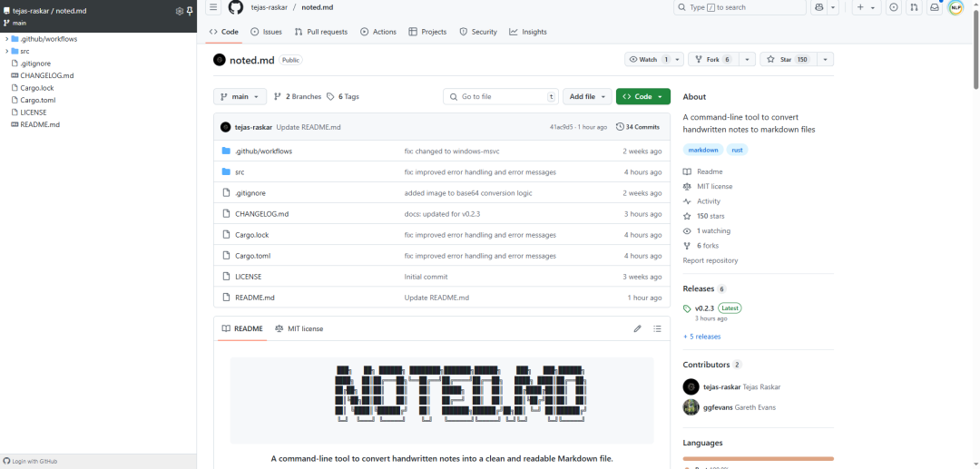This screenshot has width=980, height=469.
Task: Open the Fork options dropdown arrow
Action: [x=747, y=59]
